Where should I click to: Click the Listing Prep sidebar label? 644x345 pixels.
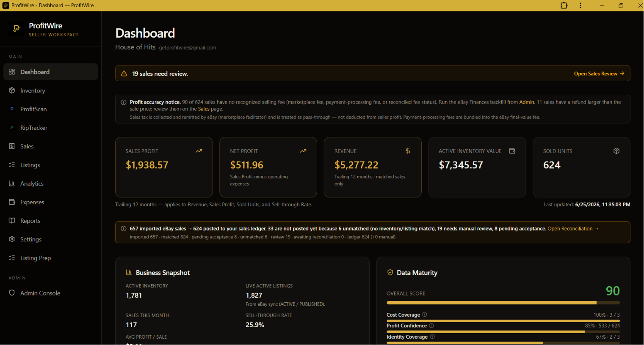(36, 258)
